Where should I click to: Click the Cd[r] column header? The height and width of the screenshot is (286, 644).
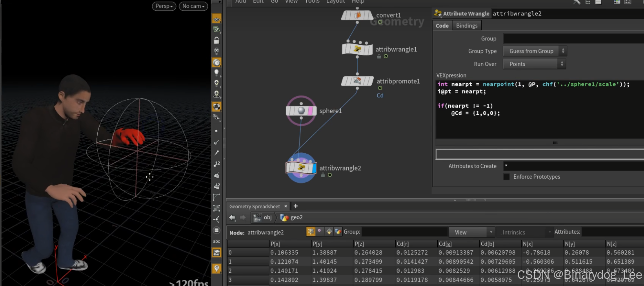click(x=415, y=244)
